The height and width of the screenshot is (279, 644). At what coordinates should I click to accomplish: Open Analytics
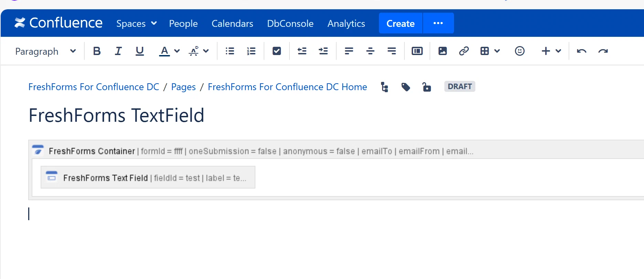[346, 23]
